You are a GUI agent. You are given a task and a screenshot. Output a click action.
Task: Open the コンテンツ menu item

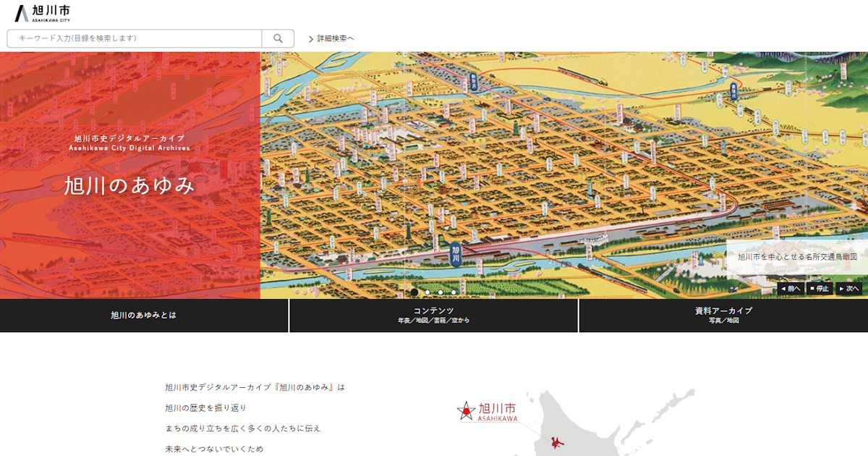pos(434,316)
